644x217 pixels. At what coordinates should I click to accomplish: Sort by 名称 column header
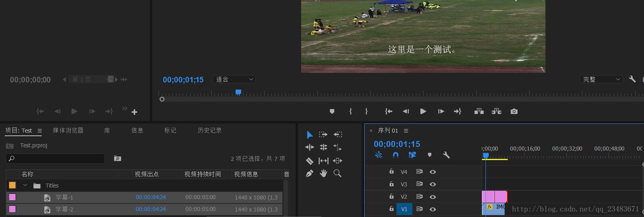pos(28,174)
